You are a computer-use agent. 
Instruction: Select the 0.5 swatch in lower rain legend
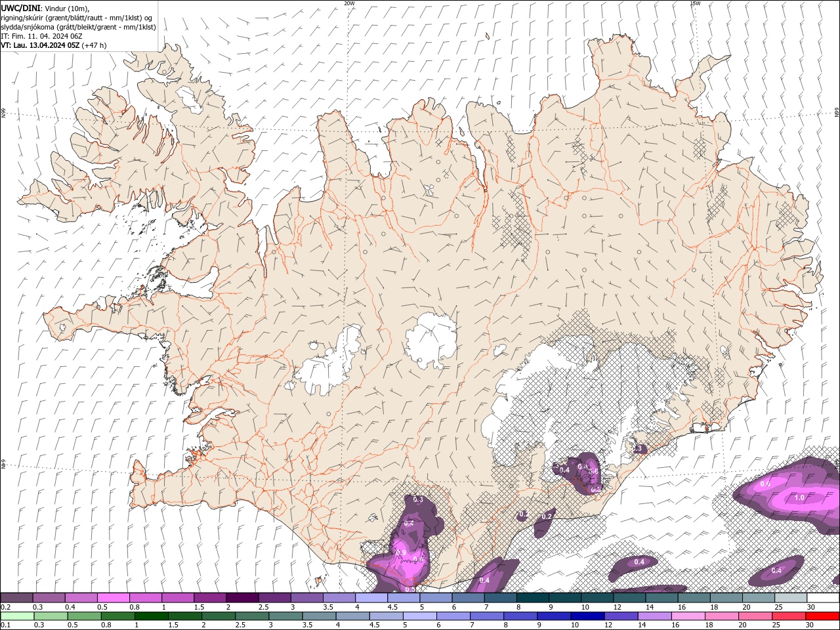coord(84,616)
